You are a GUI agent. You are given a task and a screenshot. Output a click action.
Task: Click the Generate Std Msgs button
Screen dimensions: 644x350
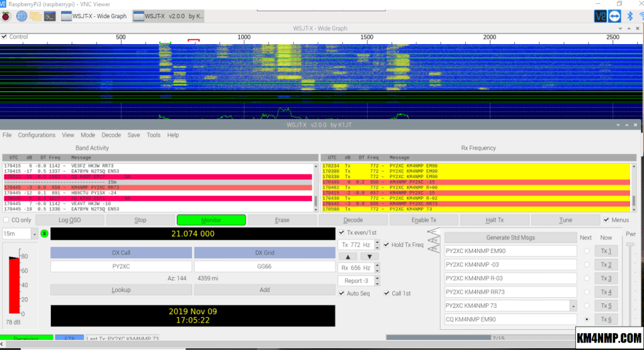click(x=511, y=237)
